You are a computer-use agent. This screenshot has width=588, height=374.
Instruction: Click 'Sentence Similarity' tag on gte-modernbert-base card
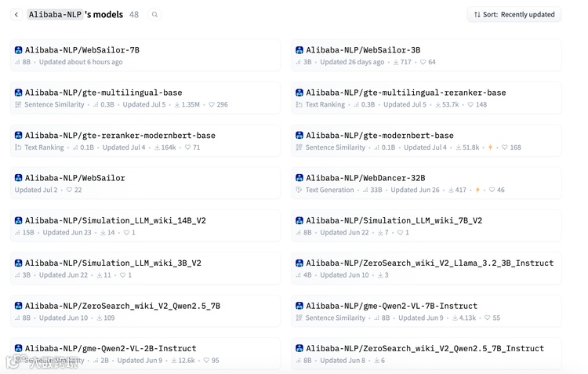coord(336,147)
